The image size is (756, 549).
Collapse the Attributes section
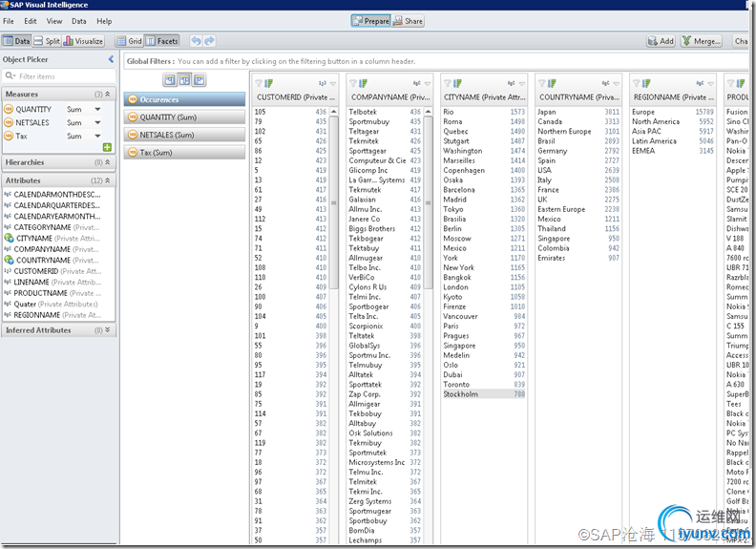108,180
